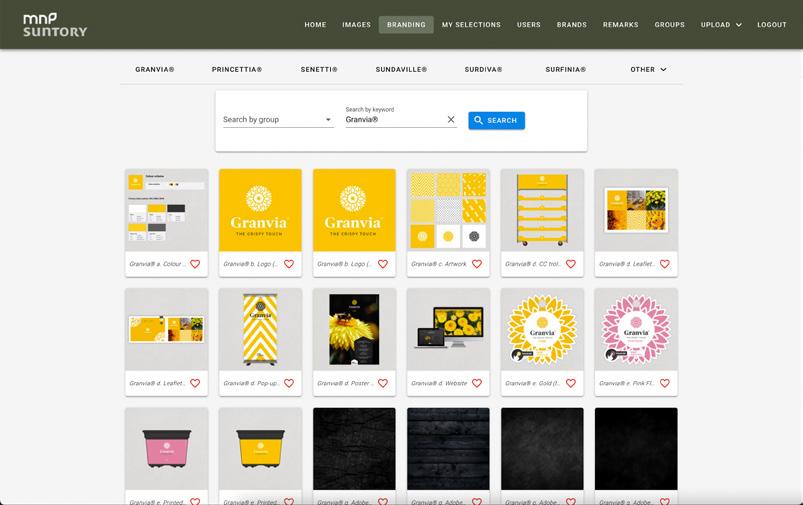Expand the Other brands dropdown
Image resolution: width=803 pixels, height=505 pixels.
(x=648, y=69)
